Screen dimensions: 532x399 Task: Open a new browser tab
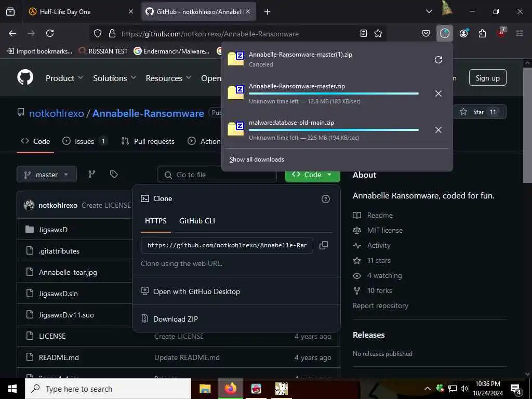coord(268,12)
